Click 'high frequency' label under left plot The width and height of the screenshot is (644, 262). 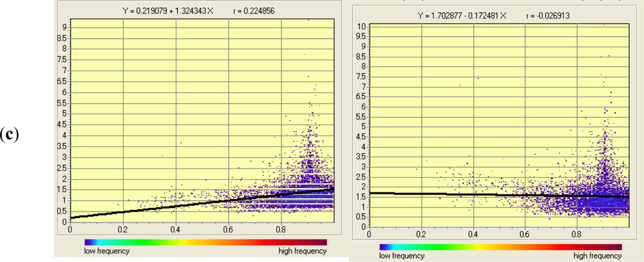pos(305,251)
